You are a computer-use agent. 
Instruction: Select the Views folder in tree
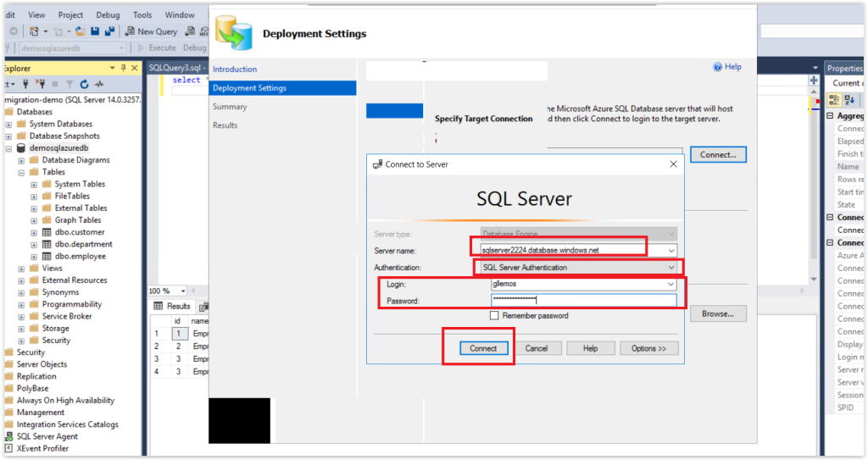[52, 268]
